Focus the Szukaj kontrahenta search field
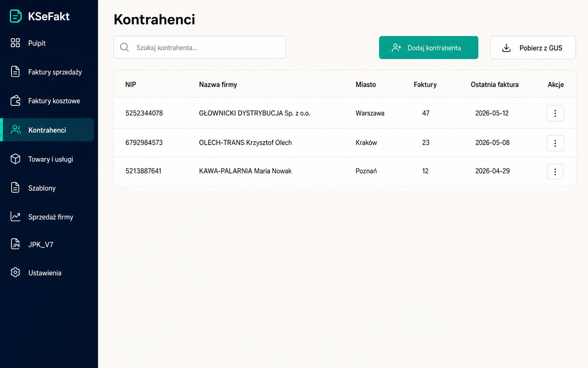The height and width of the screenshot is (368, 588). (x=199, y=47)
